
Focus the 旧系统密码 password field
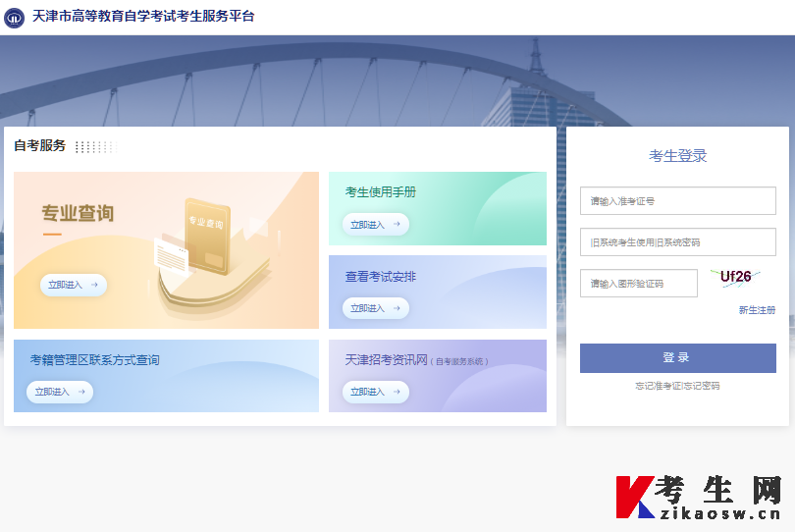tap(678, 241)
